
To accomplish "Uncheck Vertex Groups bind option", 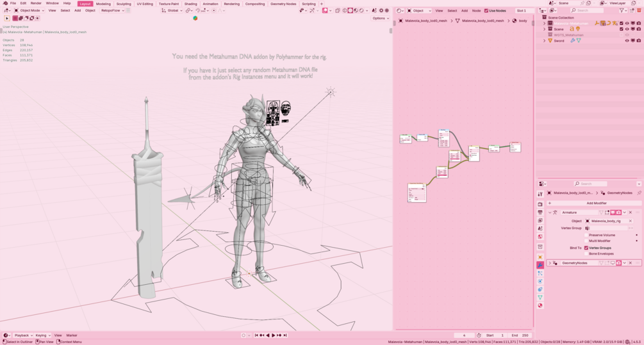I will (586, 248).
